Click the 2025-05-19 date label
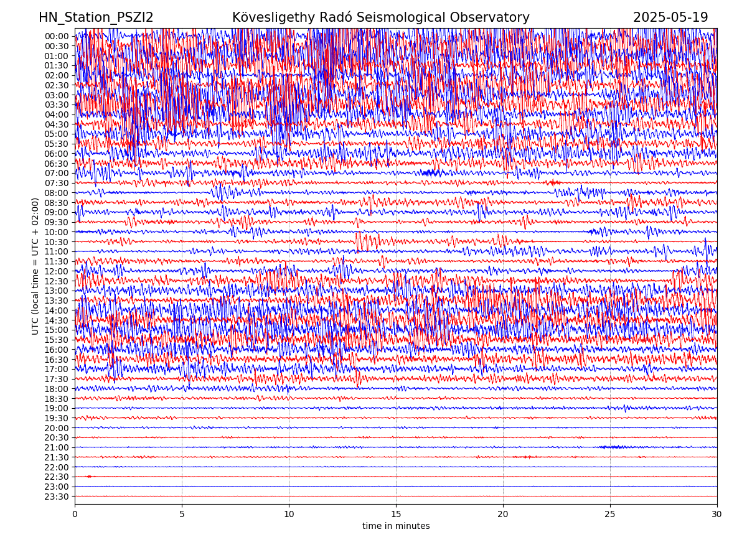 pos(670,17)
